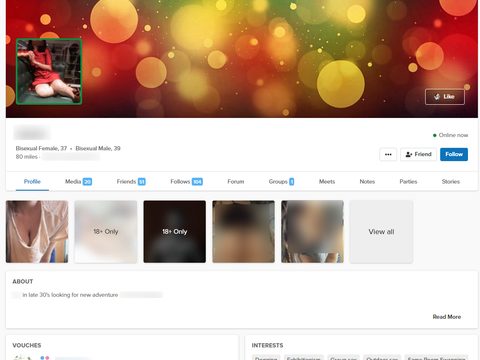
Task: Open the first media thumbnail
Action: [x=37, y=232]
